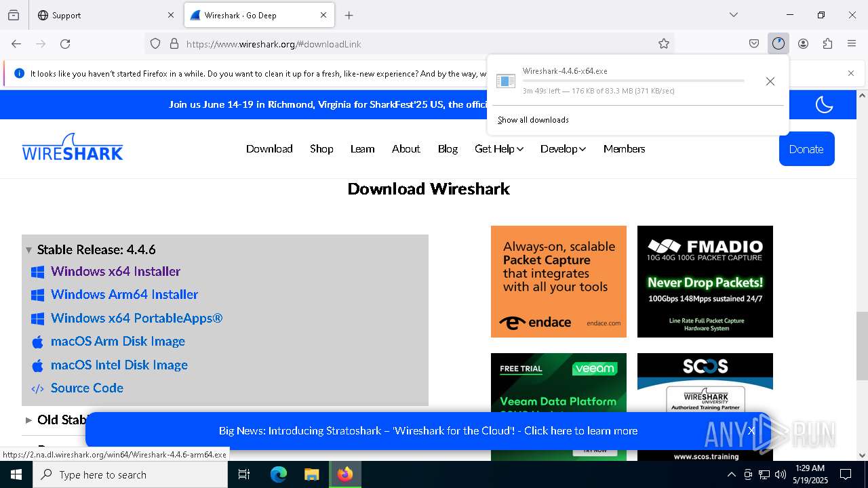The height and width of the screenshot is (488, 868).
Task: Expand the Get Help dropdown menu
Action: (x=499, y=148)
